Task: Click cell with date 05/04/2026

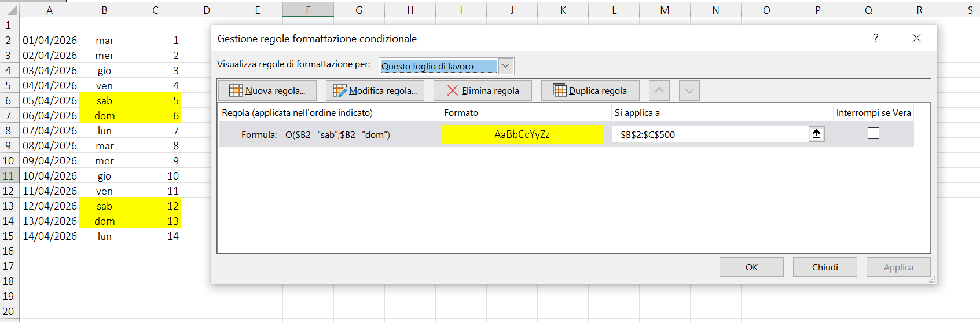Action: coord(49,100)
